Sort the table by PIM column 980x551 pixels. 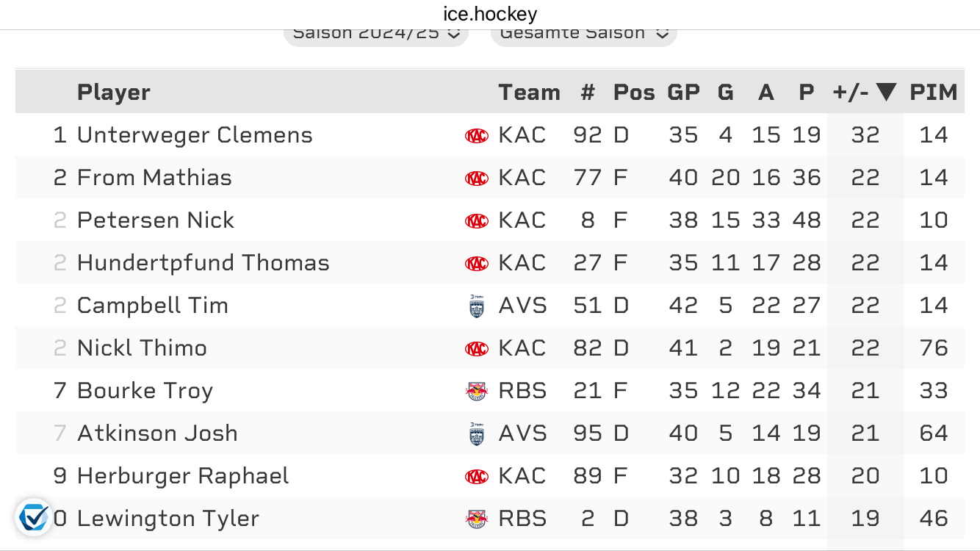click(933, 92)
